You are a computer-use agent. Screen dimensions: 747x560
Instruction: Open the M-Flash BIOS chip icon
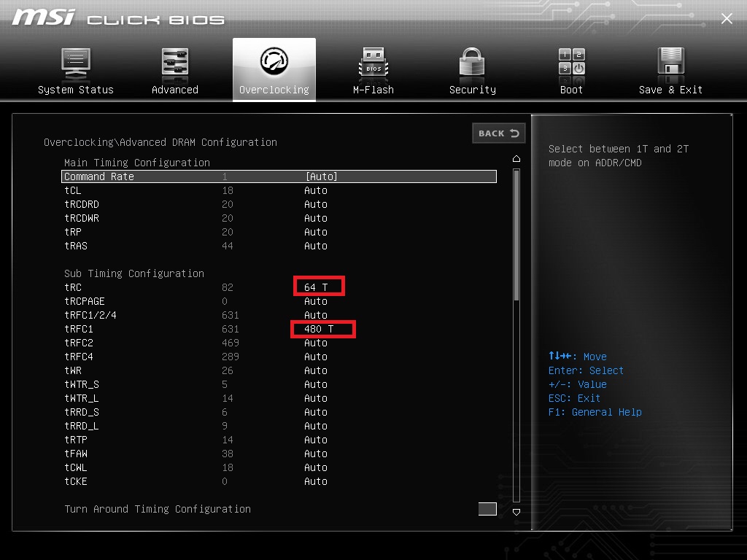tap(373, 63)
